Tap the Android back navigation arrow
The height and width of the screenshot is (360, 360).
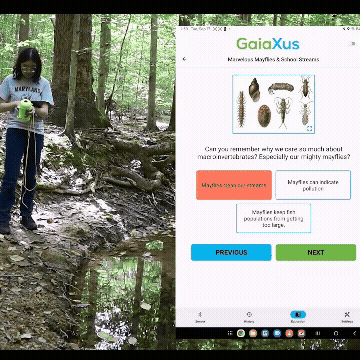pyautogui.click(x=354, y=333)
